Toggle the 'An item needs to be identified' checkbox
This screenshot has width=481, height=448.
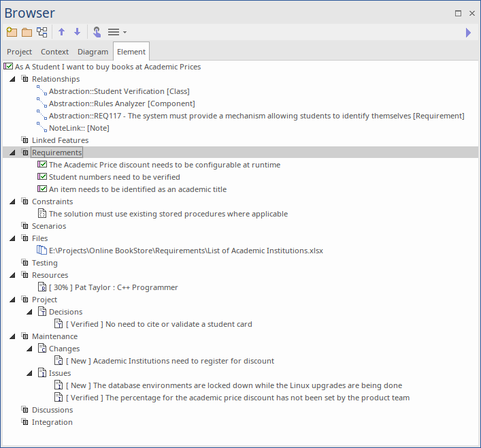(x=42, y=189)
